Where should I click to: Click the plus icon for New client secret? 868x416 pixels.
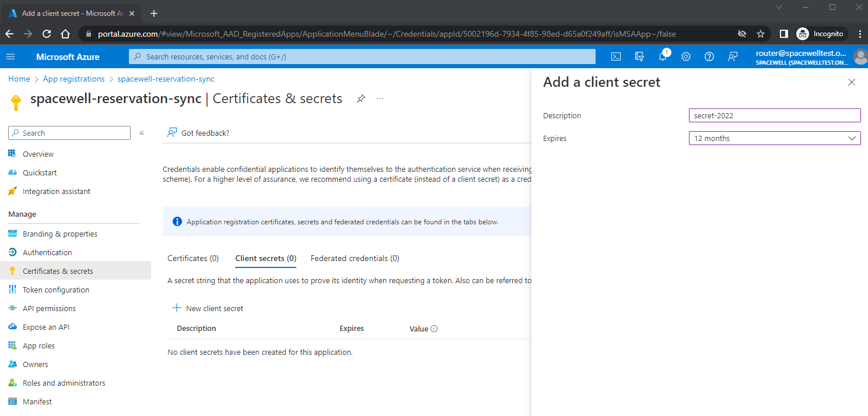(176, 308)
